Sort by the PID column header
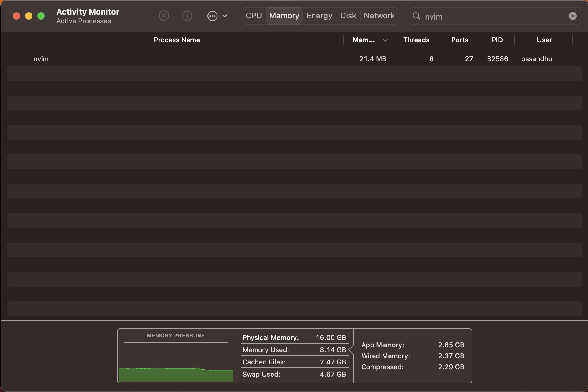The width and height of the screenshot is (588, 392). pos(497,40)
